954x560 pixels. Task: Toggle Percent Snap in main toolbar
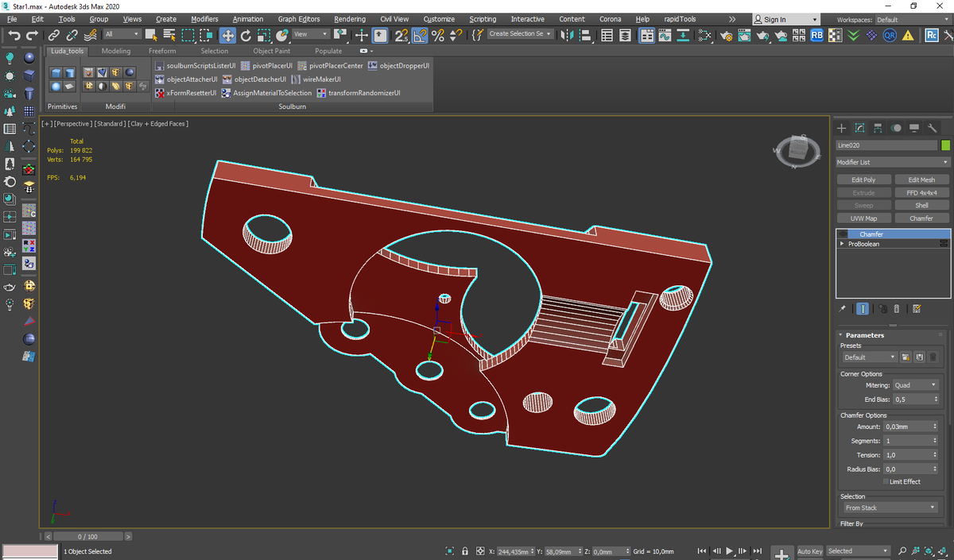pyautogui.click(x=438, y=35)
